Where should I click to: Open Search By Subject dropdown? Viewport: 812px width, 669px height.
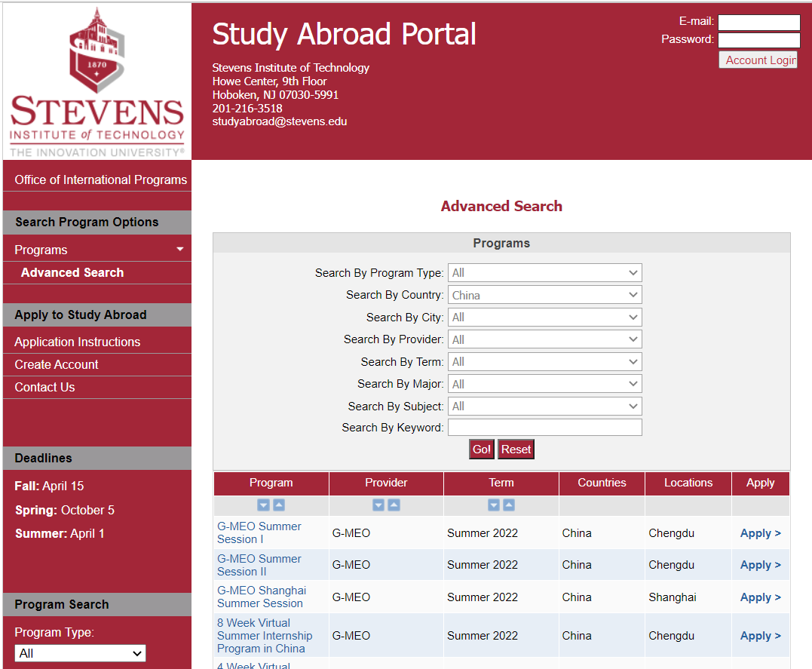(x=545, y=407)
